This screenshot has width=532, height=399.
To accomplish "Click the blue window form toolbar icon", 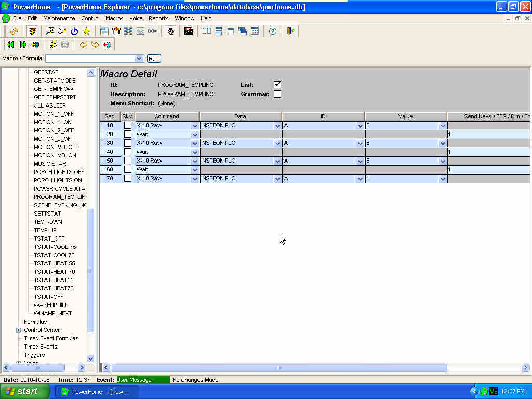I will coord(104,31).
